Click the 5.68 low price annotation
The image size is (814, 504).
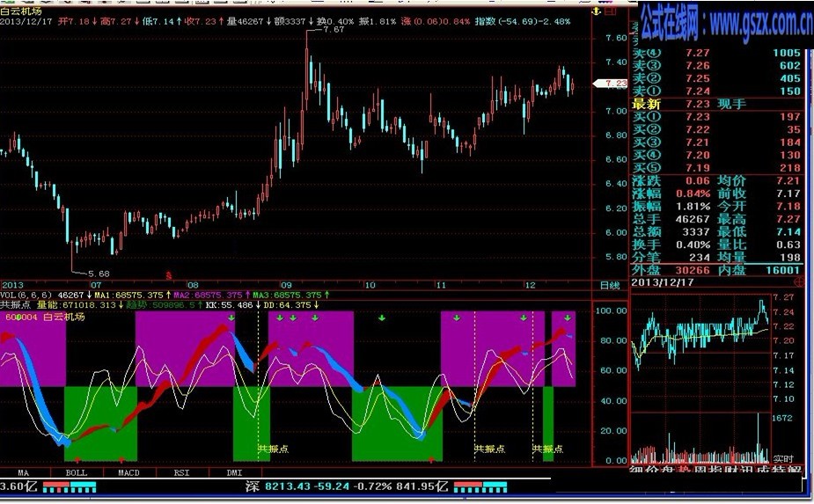click(99, 274)
